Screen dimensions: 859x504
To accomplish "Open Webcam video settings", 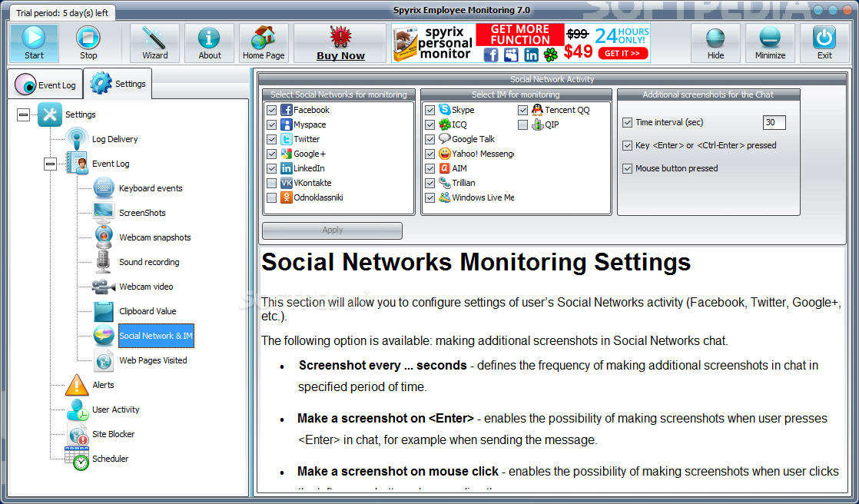I will (x=146, y=287).
